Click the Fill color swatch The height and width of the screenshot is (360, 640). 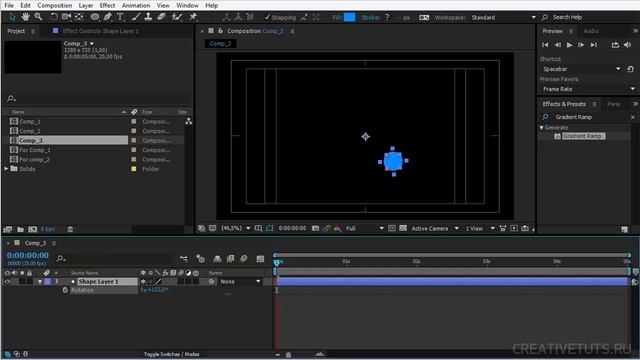click(x=349, y=17)
